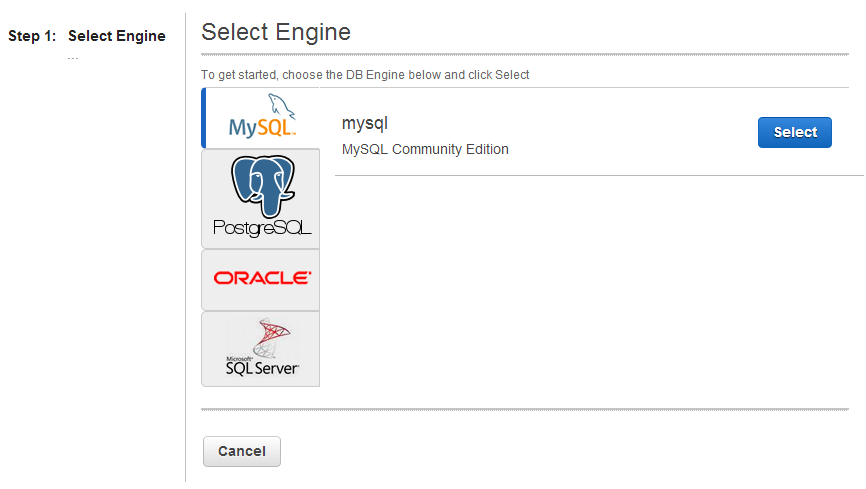Click the MySQL Community Edition description

tap(425, 149)
